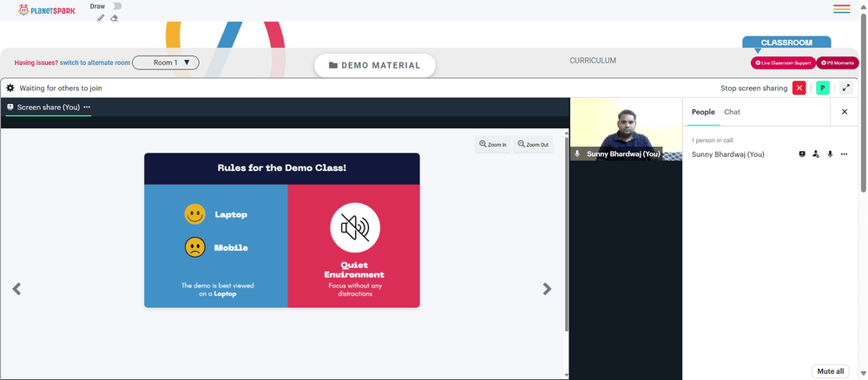Close the People side panel
Image resolution: width=868 pixels, height=380 pixels.
(x=845, y=112)
